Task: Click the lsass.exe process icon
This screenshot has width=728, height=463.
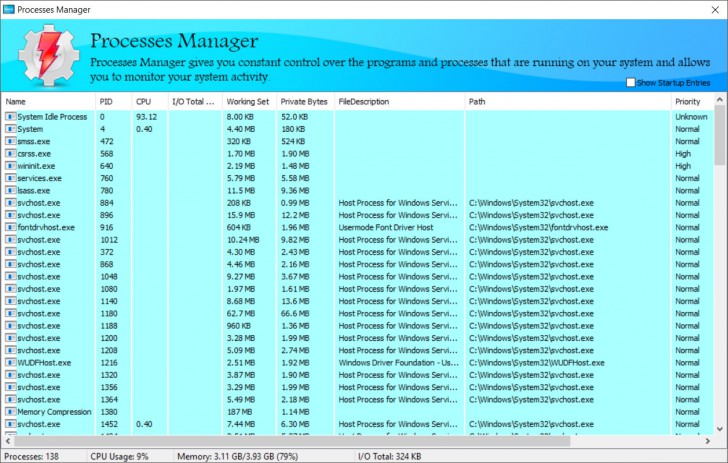Action: (x=10, y=190)
